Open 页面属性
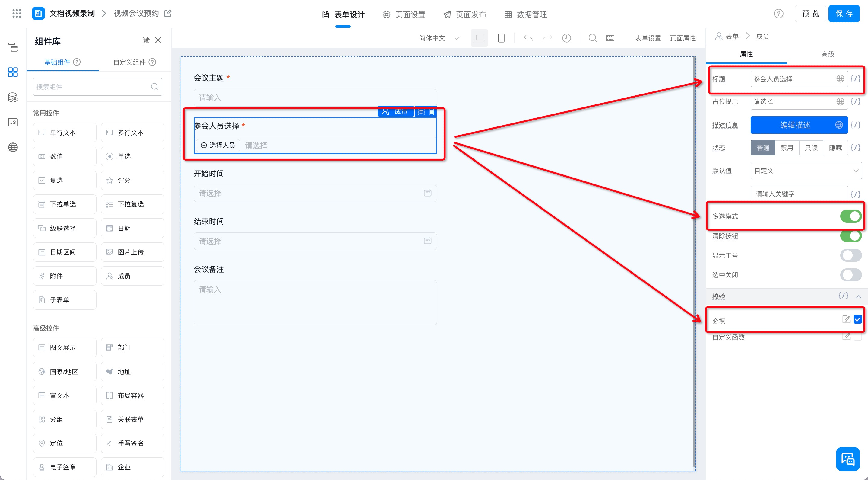 point(683,38)
